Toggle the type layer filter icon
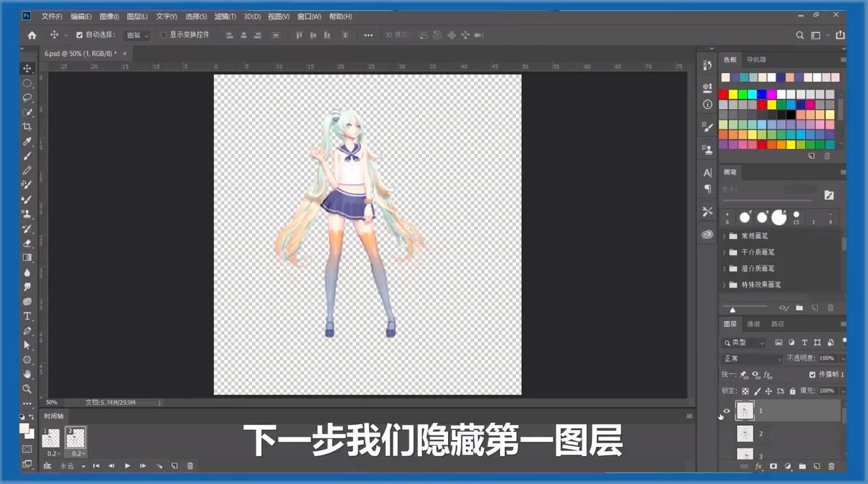This screenshot has width=868, height=484. 804,342
